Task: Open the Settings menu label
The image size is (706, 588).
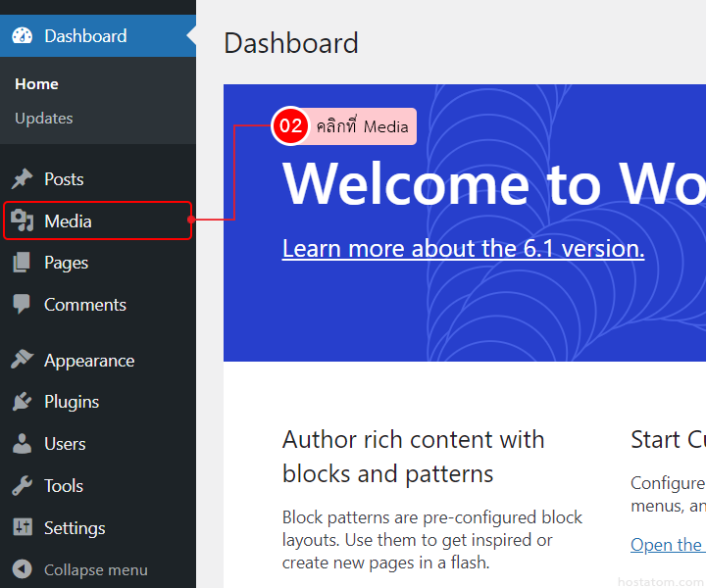Action: (x=75, y=528)
